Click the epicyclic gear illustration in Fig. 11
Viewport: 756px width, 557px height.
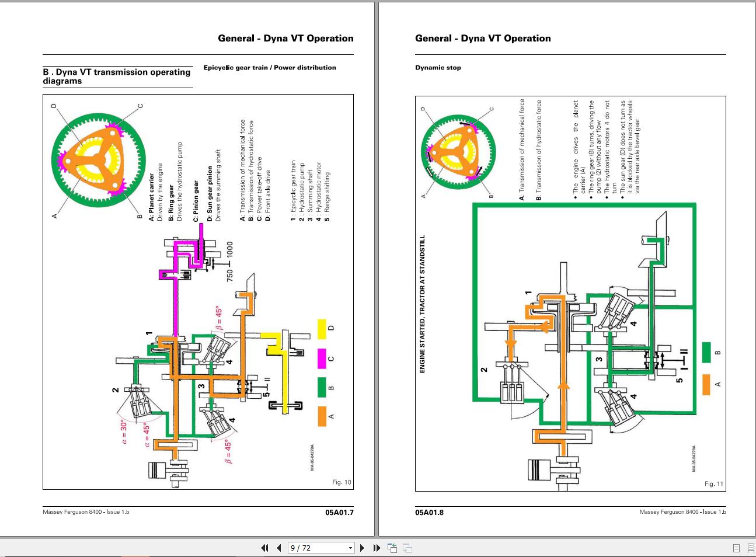click(x=457, y=151)
